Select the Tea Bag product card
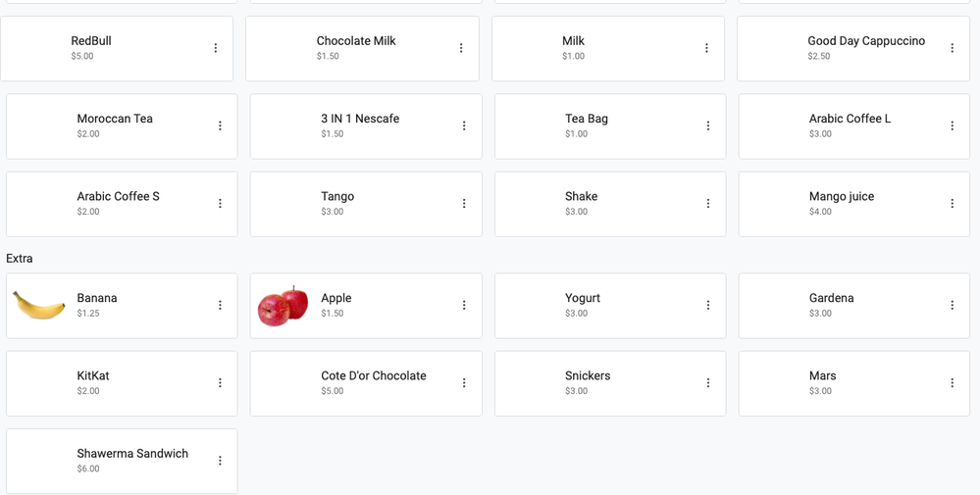The height and width of the screenshot is (495, 980). [610, 126]
